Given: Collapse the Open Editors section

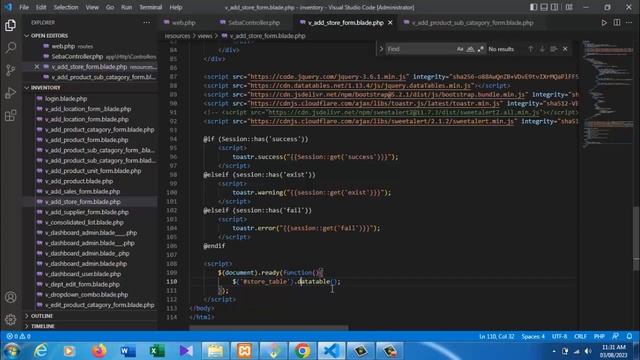Looking at the screenshot, I should 49,36.
